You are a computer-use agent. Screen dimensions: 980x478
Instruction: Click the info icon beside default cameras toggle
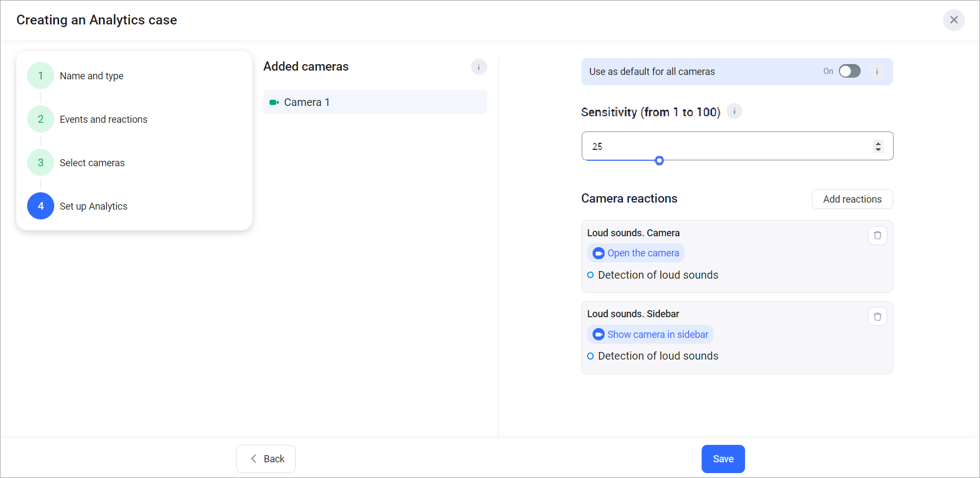tap(877, 71)
